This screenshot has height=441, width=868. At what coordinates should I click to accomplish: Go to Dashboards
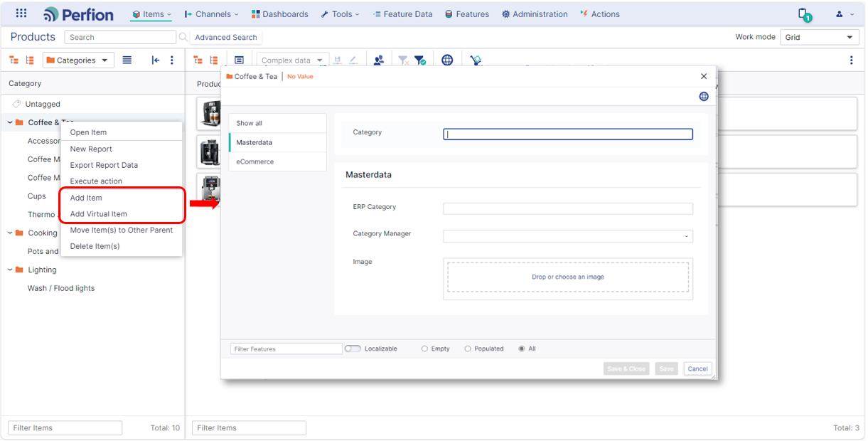279,14
